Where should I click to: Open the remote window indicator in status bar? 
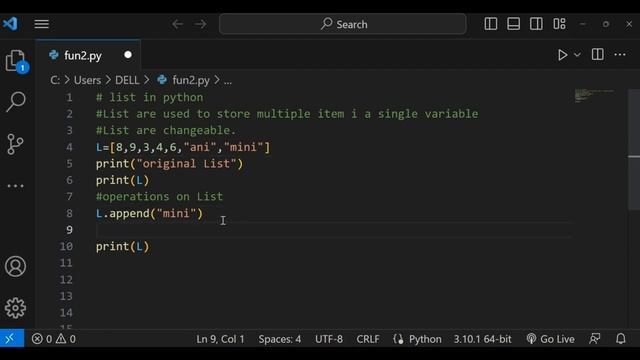click(12, 338)
